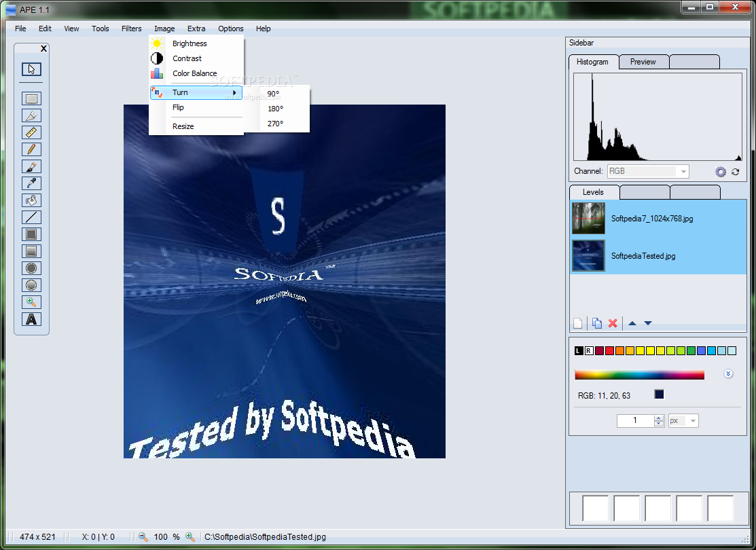756x550 pixels.
Task: Click the brush size input field
Action: [635, 421]
